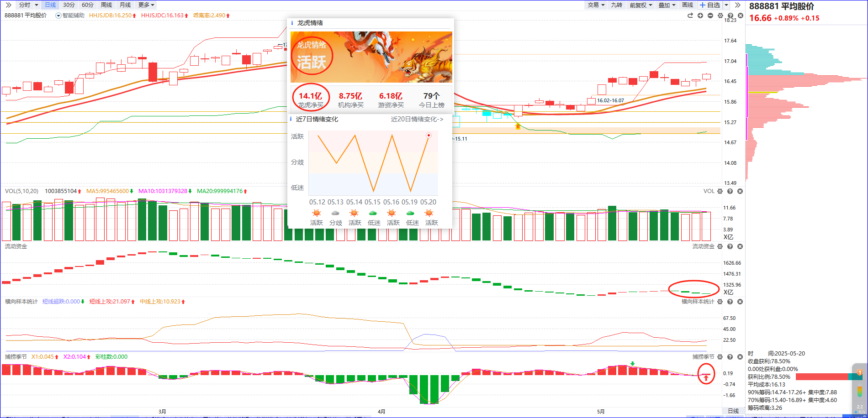868x418 pixels.
Task: Open 近20日情绪变化 link in popup
Action: (417, 119)
